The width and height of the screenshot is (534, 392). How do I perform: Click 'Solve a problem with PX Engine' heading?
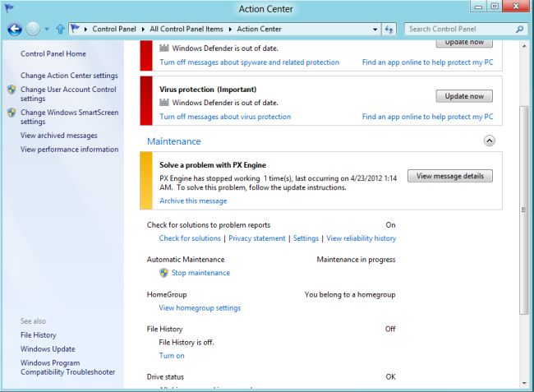(213, 165)
